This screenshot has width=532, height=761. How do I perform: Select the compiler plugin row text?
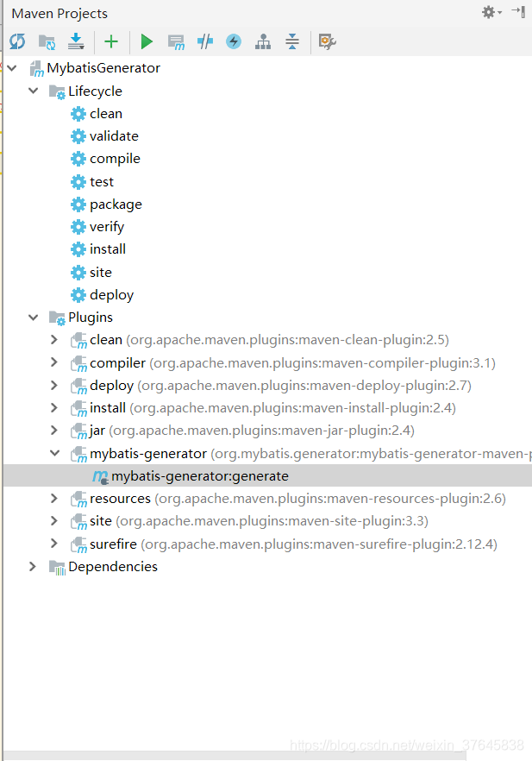click(x=292, y=363)
